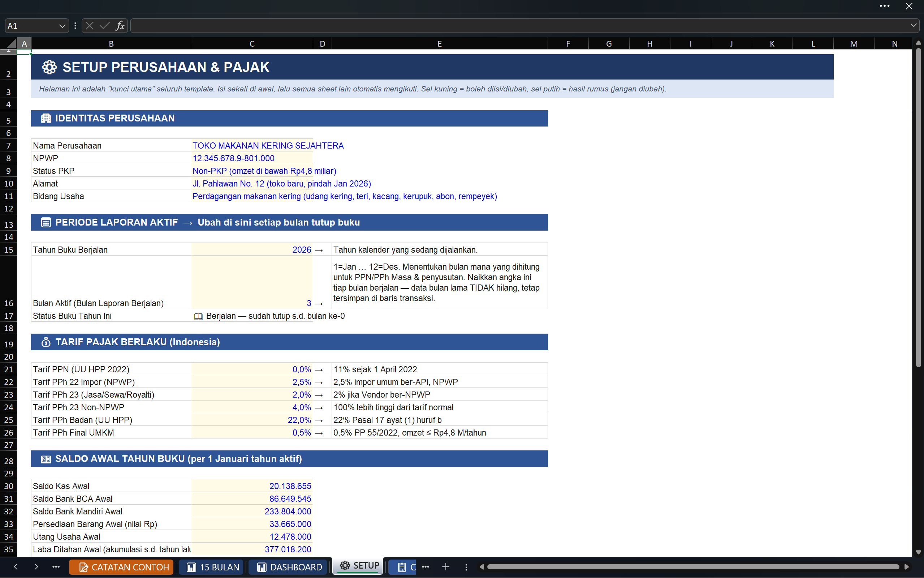Screen dimensions: 924x578
Task: Click the Status Buku Tahun Ini value cell
Action: coord(252,315)
